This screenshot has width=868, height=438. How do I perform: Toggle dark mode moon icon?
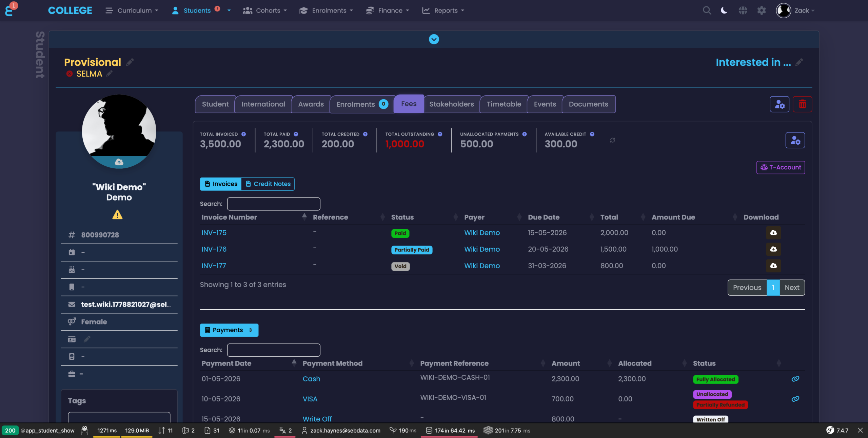coord(724,11)
